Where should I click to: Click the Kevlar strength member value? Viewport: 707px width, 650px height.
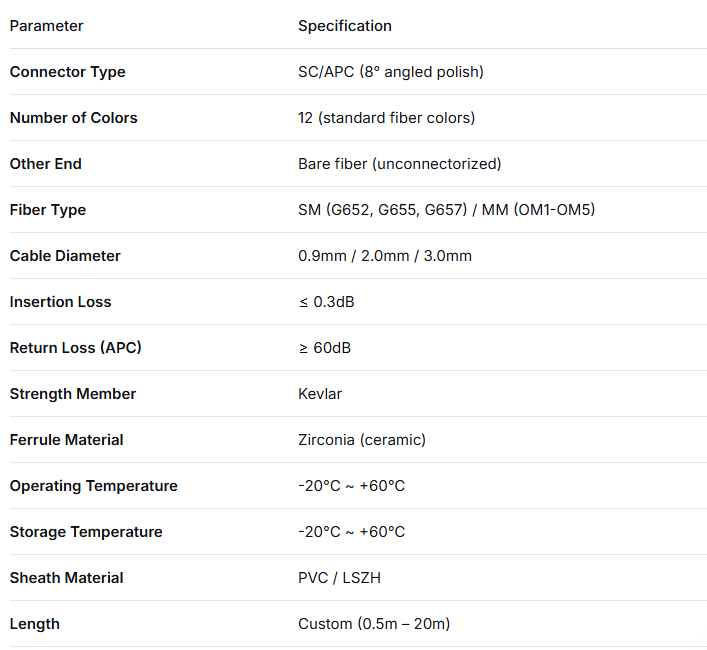(320, 394)
